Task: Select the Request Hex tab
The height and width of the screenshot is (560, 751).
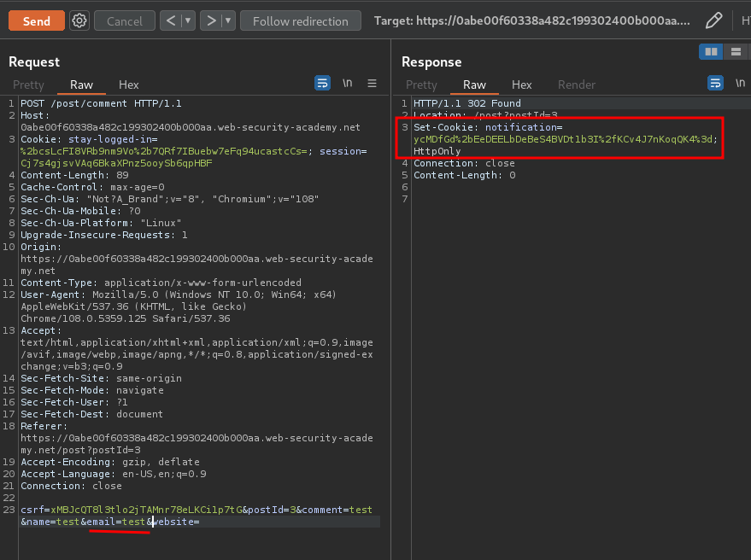Action: 129,85
